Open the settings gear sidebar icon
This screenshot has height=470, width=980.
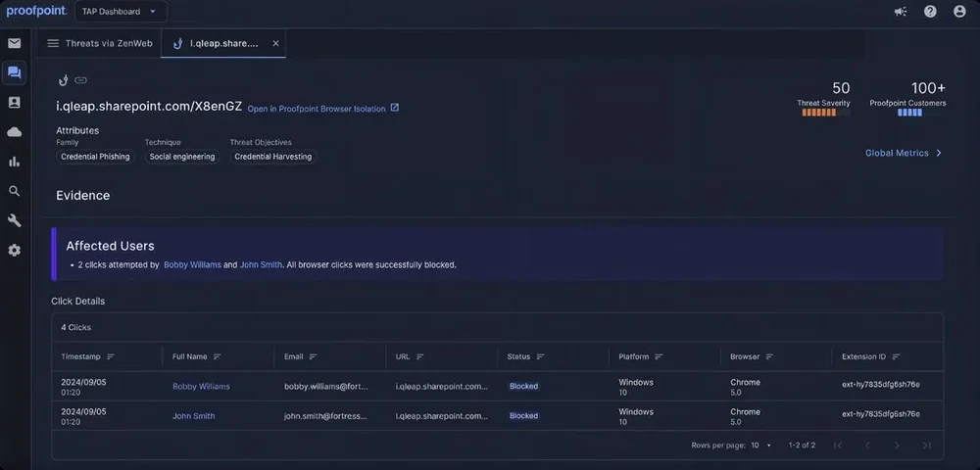(x=15, y=251)
